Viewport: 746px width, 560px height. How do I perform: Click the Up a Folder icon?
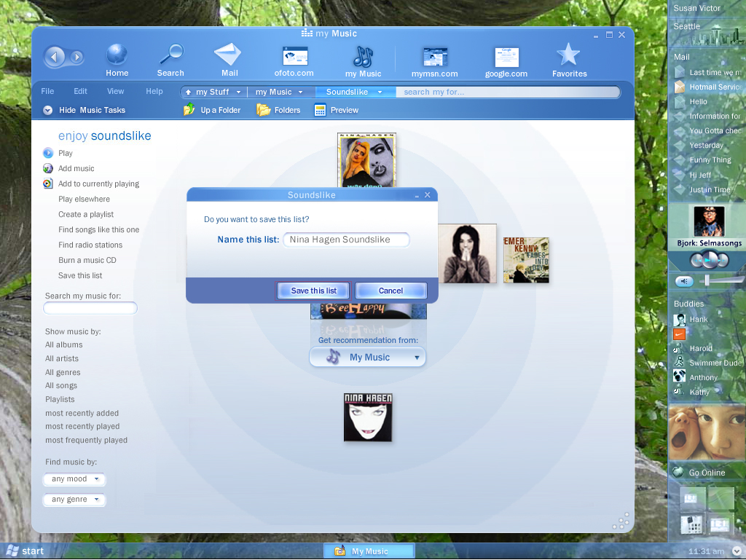189,110
